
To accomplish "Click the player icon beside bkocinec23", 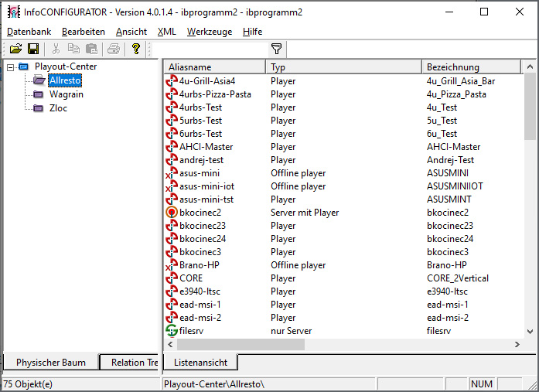I will (x=172, y=226).
